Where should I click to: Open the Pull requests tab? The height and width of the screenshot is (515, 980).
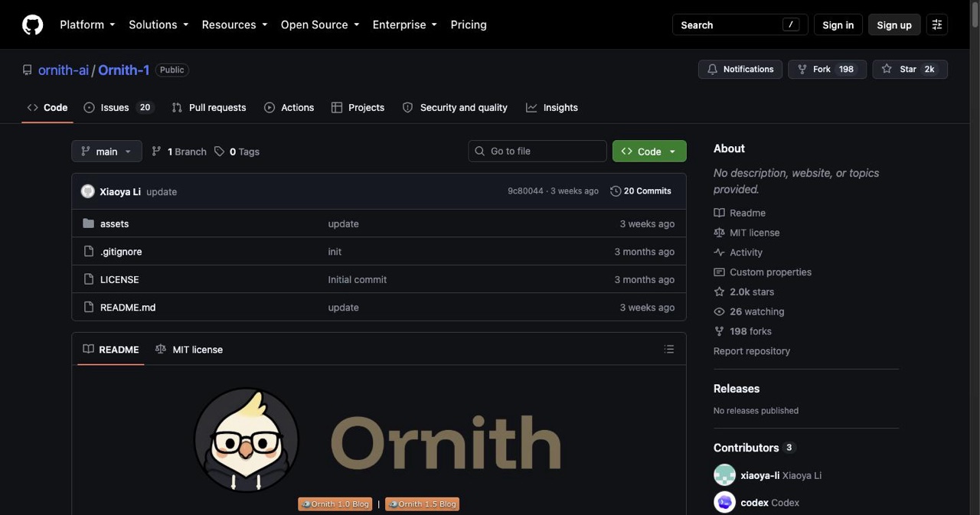tap(209, 107)
